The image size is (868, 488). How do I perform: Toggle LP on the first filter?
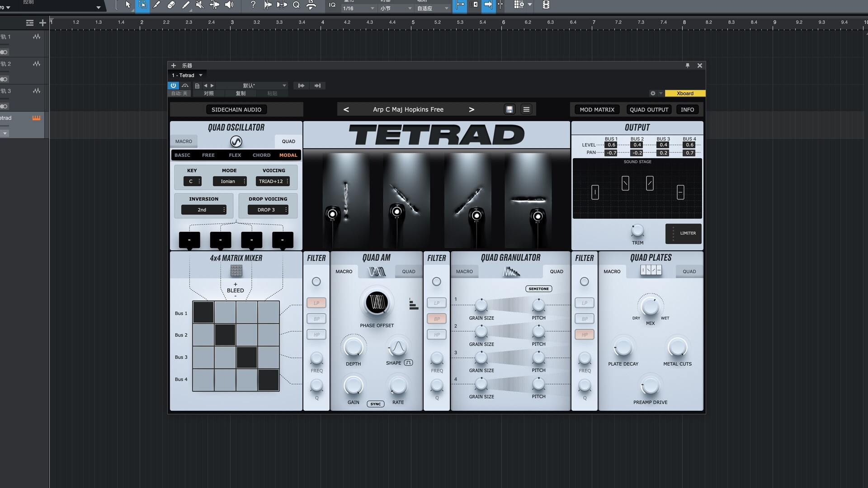coord(316,303)
